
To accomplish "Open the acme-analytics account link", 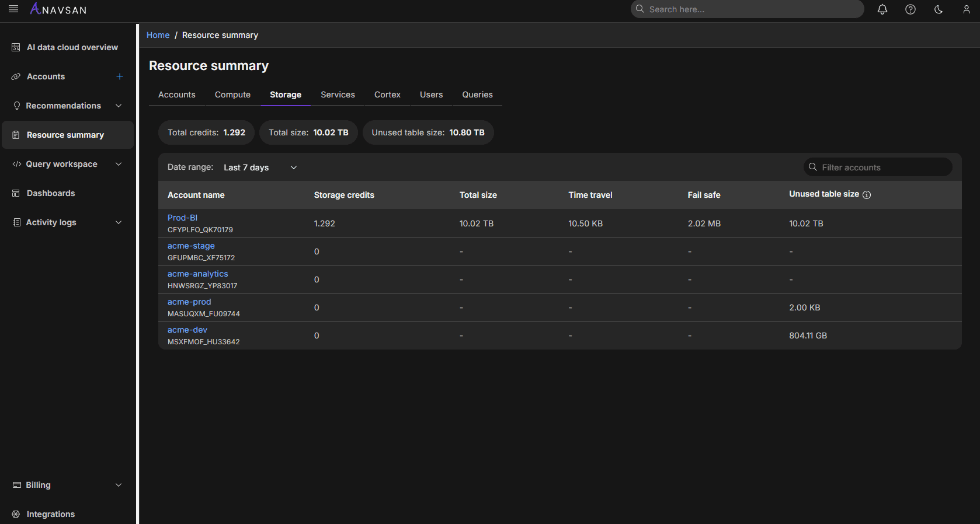I will (x=197, y=274).
